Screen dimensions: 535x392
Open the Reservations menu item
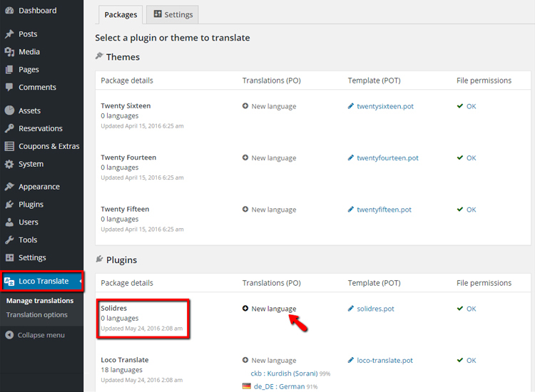pos(41,128)
